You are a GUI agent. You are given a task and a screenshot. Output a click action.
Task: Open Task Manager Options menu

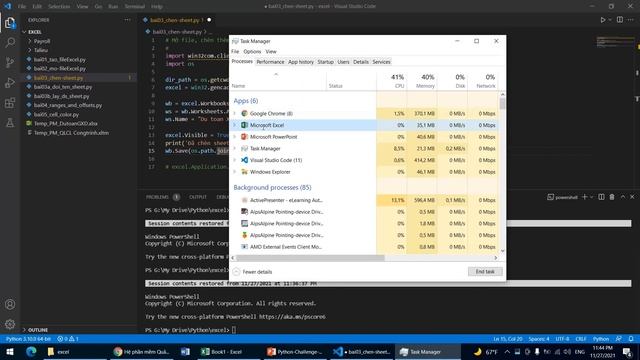[252, 52]
